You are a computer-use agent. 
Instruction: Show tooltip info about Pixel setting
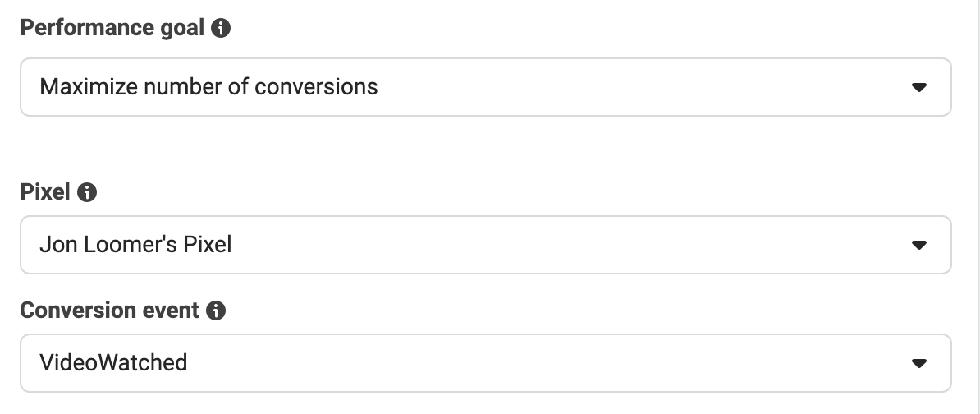tap(87, 192)
